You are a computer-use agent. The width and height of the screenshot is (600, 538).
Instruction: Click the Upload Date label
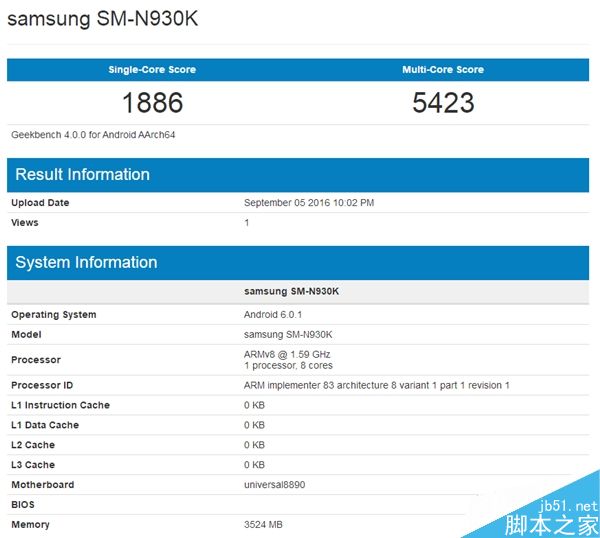point(40,203)
